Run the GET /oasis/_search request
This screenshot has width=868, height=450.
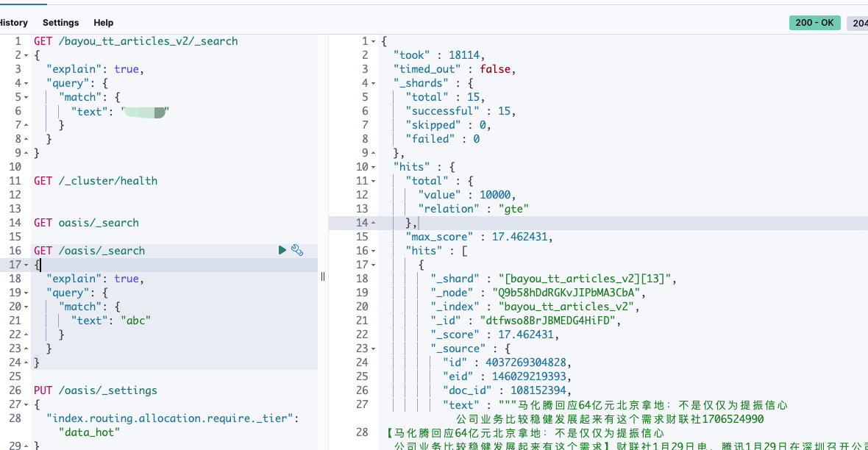point(282,250)
